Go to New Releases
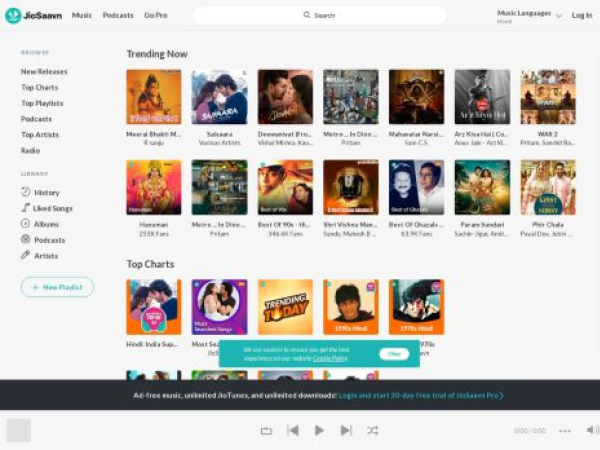Screen dimensions: 600x450 [44, 72]
